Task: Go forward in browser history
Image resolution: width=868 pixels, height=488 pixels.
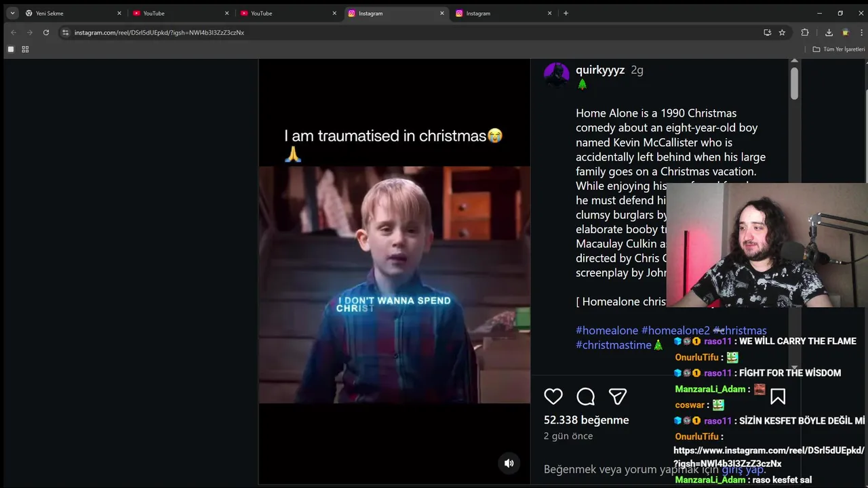Action: click(29, 32)
